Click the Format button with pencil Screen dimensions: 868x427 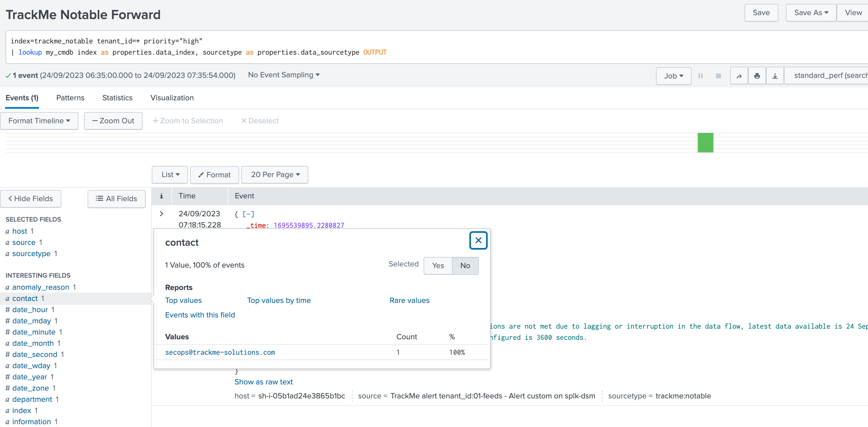tap(214, 175)
